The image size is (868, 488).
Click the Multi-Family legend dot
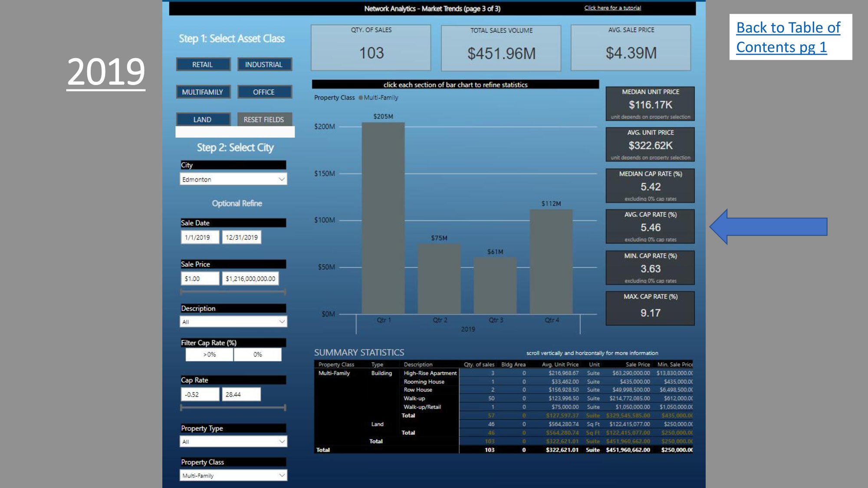coord(361,98)
